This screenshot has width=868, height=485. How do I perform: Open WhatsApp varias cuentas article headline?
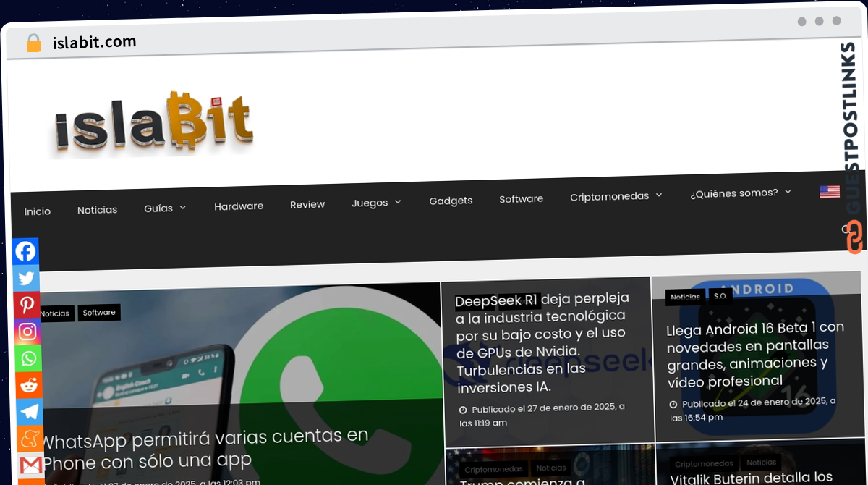tap(204, 448)
